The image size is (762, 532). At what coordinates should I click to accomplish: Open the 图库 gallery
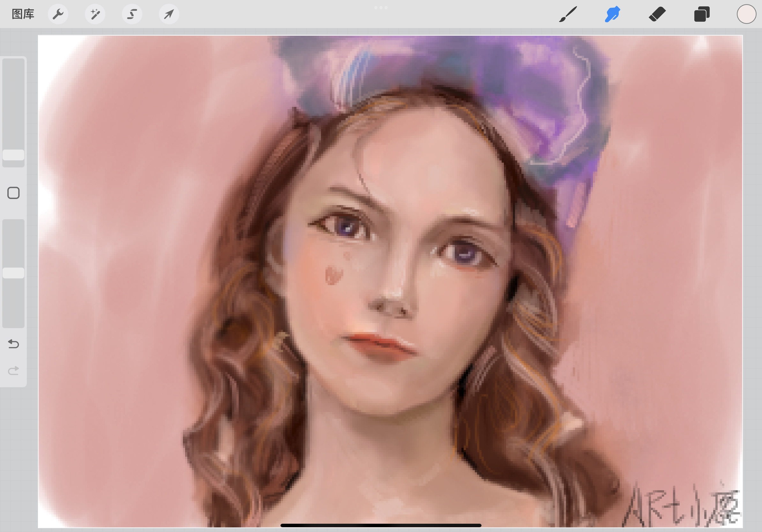click(23, 14)
